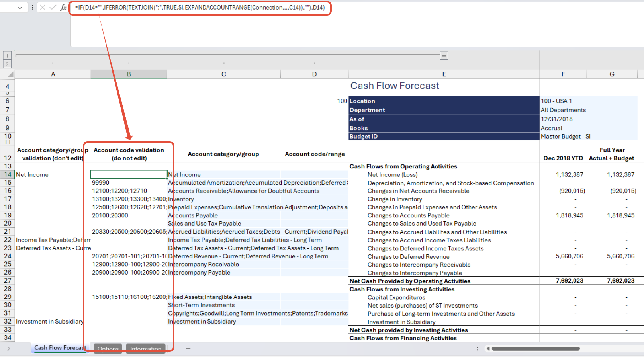Viewport: 644px width, 357px height.
Task: Open the Name Box dropdown arrow
Action: coord(20,8)
